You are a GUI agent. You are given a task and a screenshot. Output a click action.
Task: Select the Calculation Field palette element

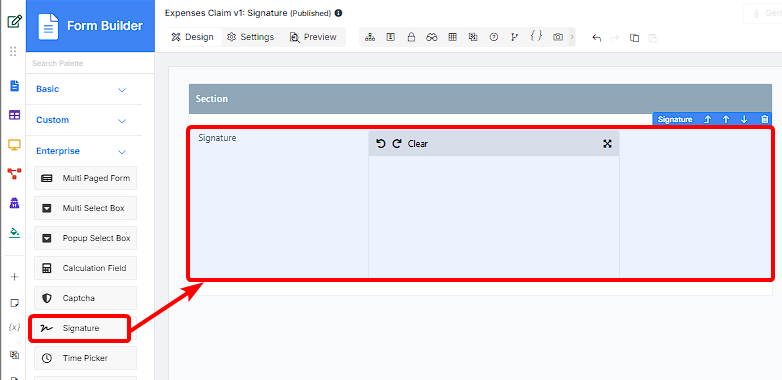85,268
